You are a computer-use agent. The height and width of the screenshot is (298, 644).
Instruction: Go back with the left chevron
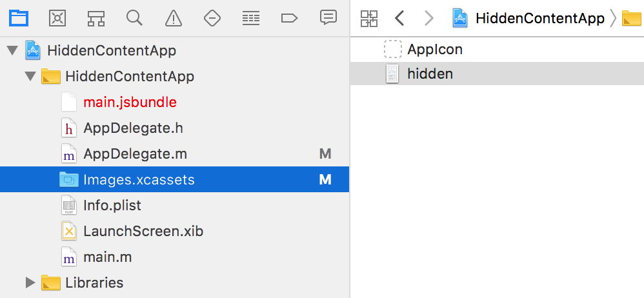coord(399,18)
